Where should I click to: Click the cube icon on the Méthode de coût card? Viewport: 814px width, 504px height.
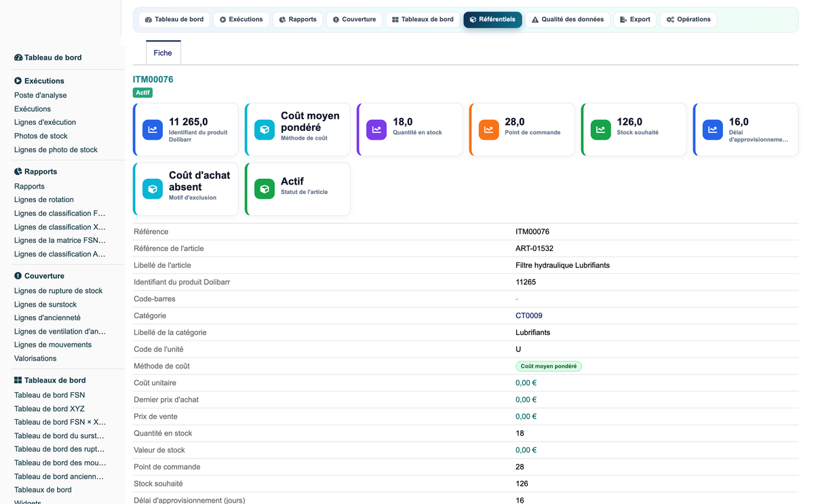click(265, 130)
